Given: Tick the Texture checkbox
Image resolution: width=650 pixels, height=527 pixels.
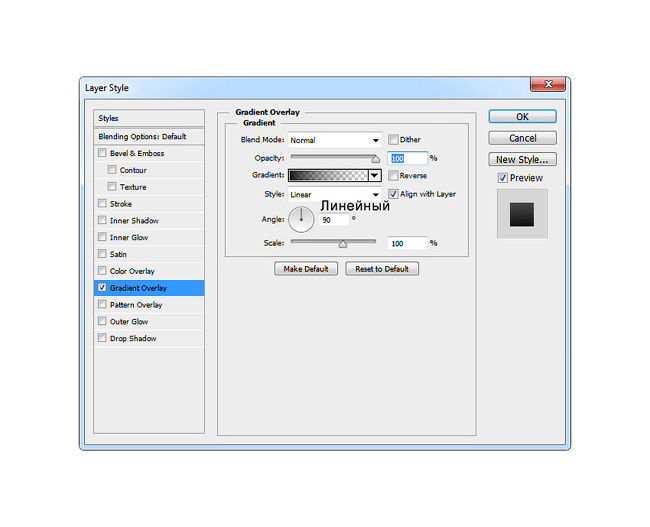Looking at the screenshot, I should pyautogui.click(x=112, y=187).
